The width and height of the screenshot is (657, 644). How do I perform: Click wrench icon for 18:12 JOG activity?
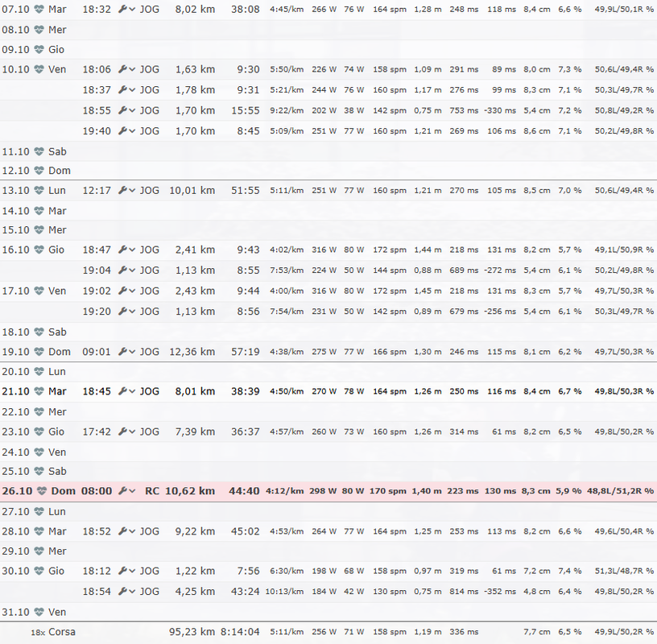point(122,571)
